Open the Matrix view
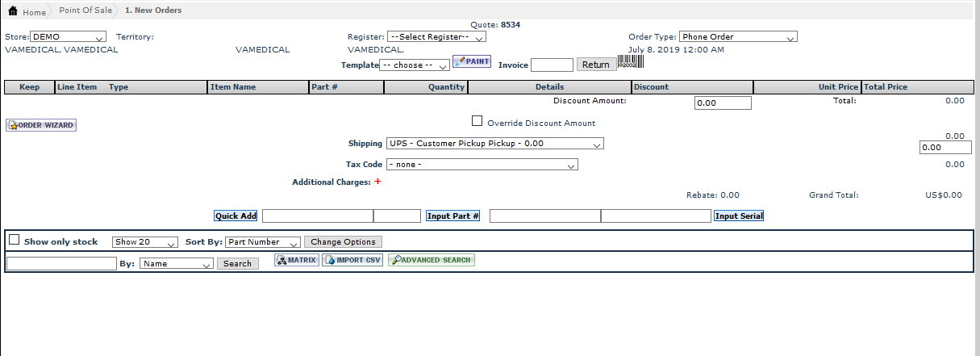 coord(297,260)
